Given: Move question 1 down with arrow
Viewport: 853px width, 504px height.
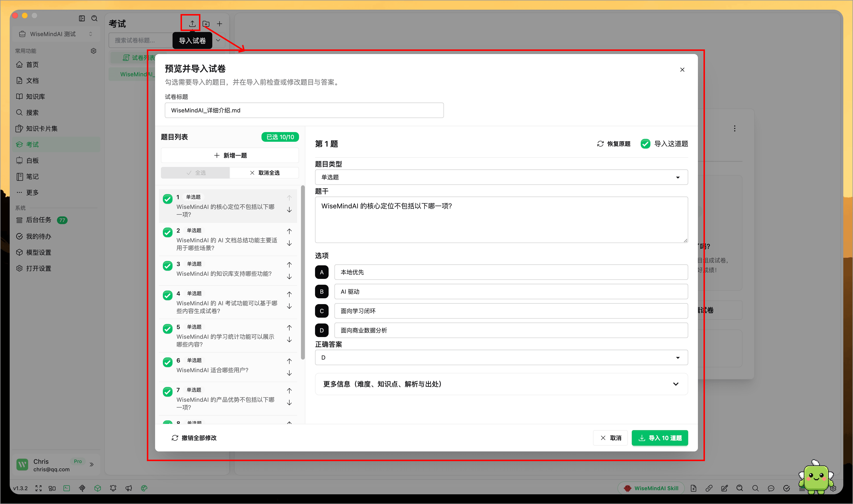Looking at the screenshot, I should 289,210.
